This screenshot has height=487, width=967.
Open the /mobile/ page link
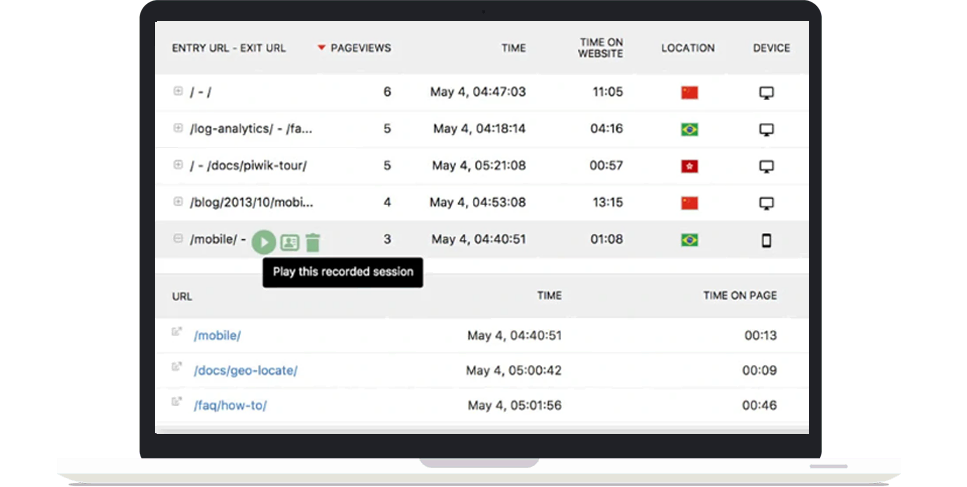217,335
